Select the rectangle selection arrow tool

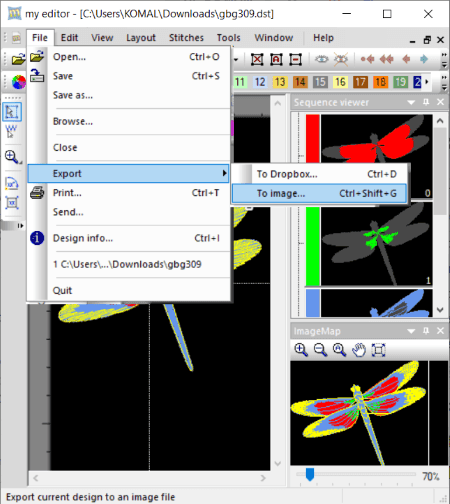click(12, 112)
